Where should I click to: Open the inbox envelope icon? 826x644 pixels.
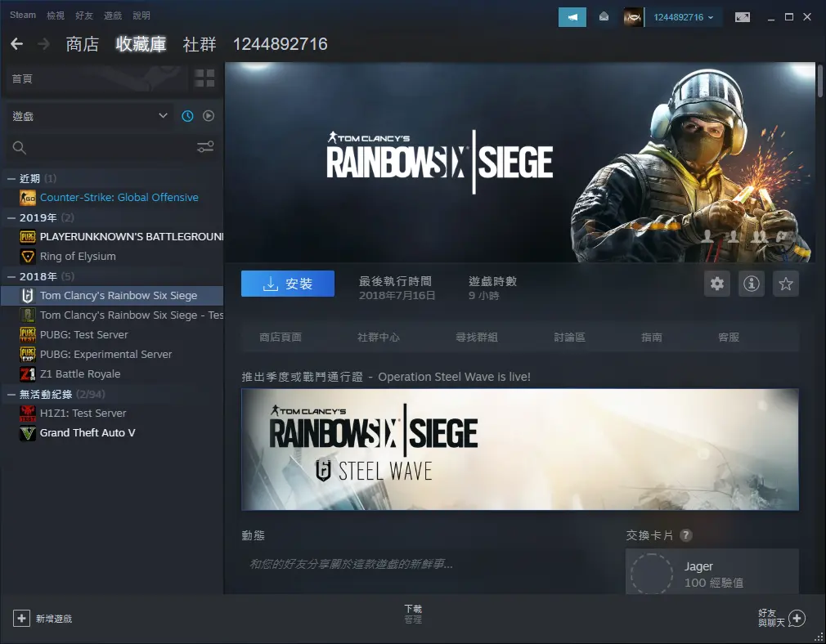point(604,17)
